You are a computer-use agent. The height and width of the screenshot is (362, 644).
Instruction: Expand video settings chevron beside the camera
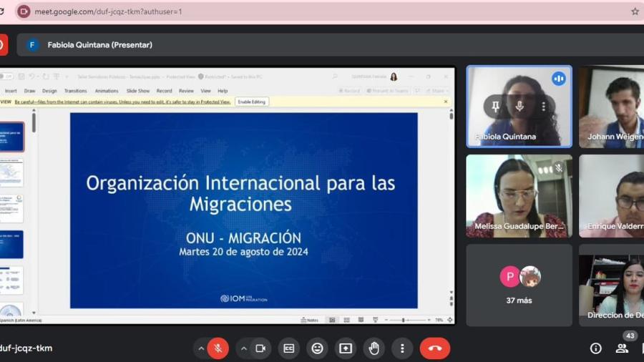243,348
